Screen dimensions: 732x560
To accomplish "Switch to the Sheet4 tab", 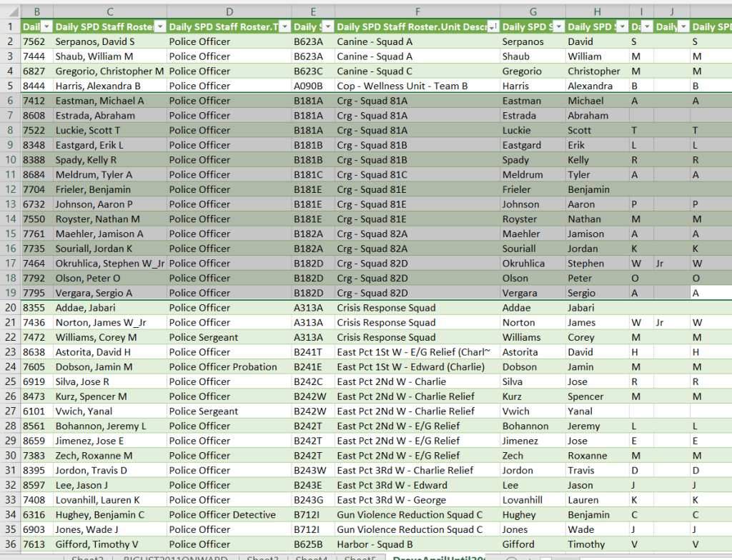I will (x=311, y=556).
